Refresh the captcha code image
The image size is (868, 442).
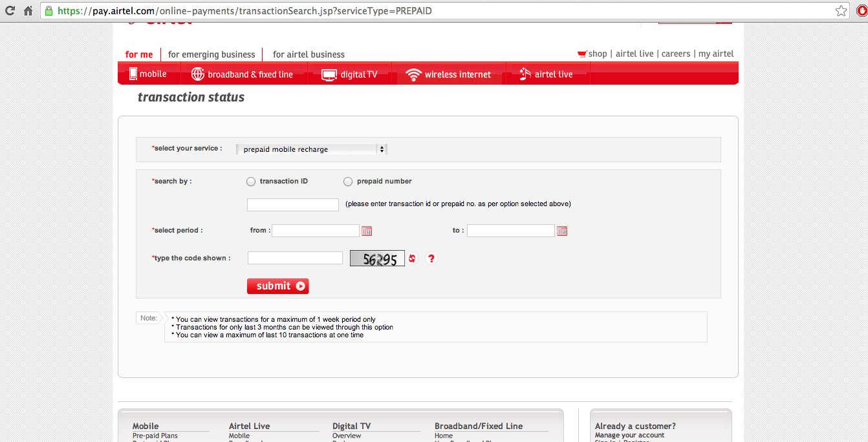point(413,258)
